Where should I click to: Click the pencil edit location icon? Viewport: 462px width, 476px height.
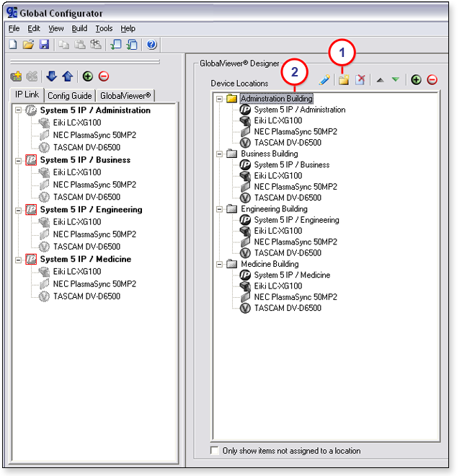point(324,80)
